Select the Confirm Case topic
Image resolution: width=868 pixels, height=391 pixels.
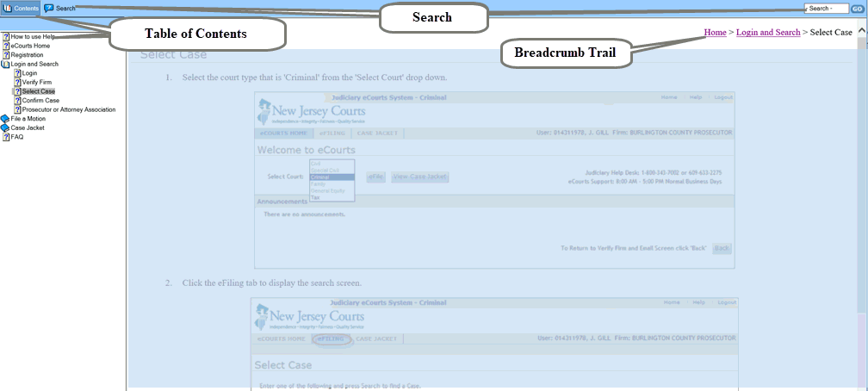pos(40,100)
